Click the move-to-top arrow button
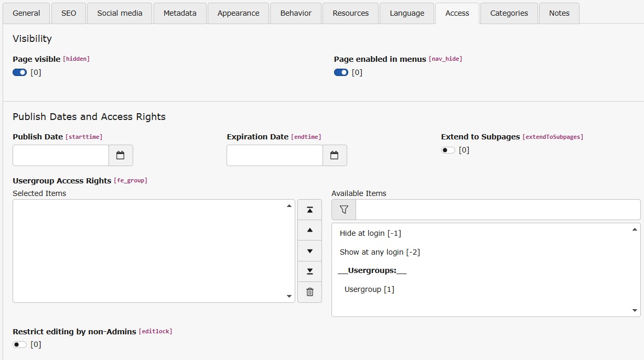The height and width of the screenshot is (360, 644). [x=309, y=210]
